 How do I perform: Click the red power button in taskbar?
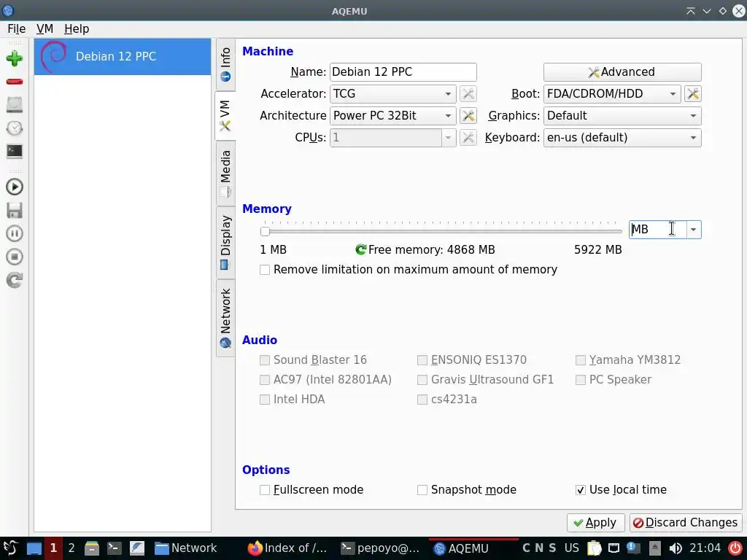[x=735, y=548]
